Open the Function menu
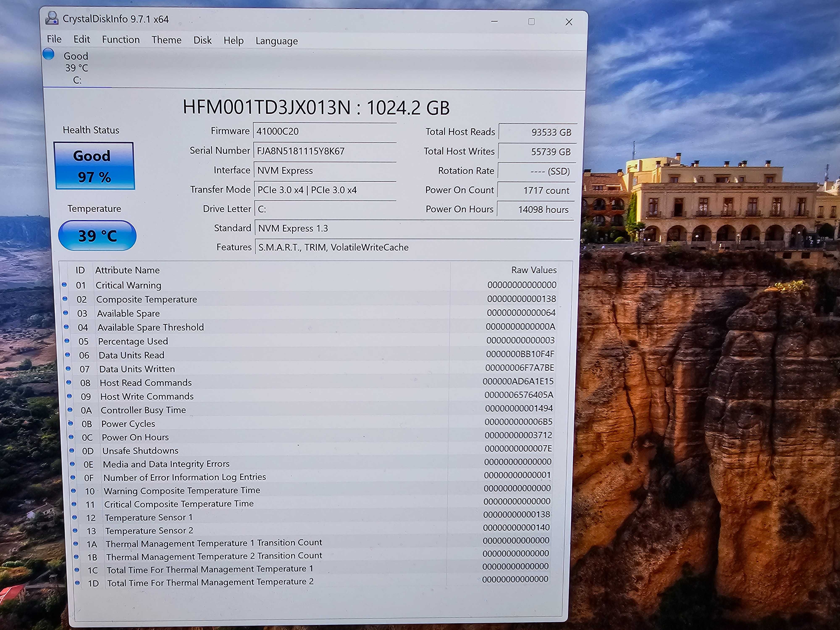This screenshot has width=840, height=630. click(x=121, y=40)
